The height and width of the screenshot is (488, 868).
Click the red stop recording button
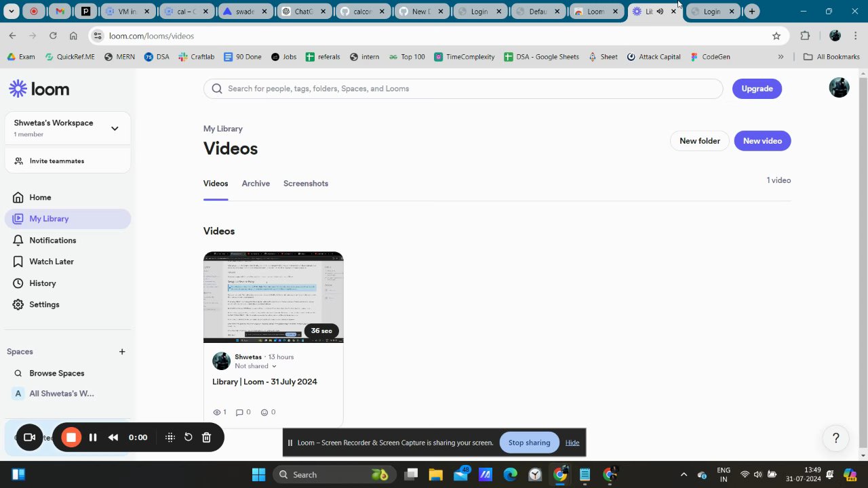coord(71,437)
